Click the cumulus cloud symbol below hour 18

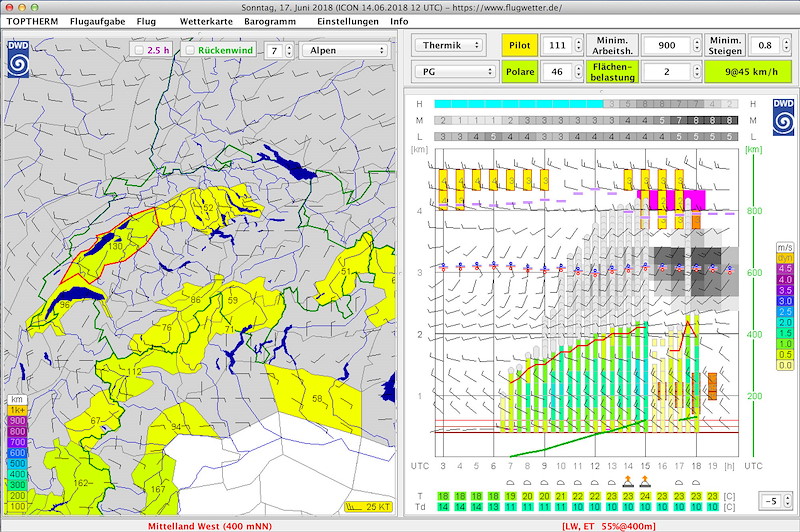tap(695, 482)
